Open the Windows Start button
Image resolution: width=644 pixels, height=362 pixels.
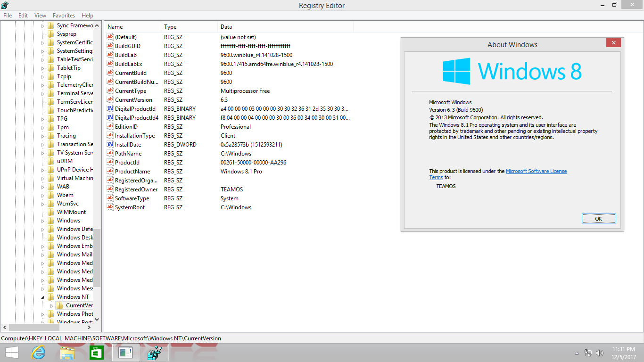pyautogui.click(x=11, y=353)
